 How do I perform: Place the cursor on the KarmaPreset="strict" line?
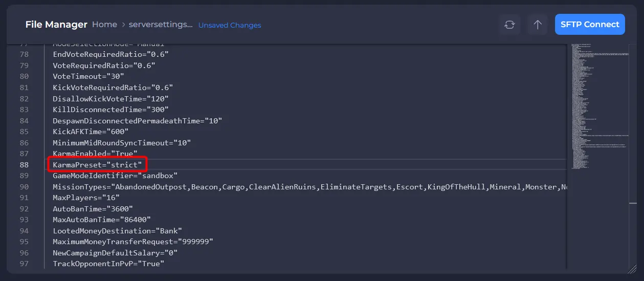[x=97, y=165]
